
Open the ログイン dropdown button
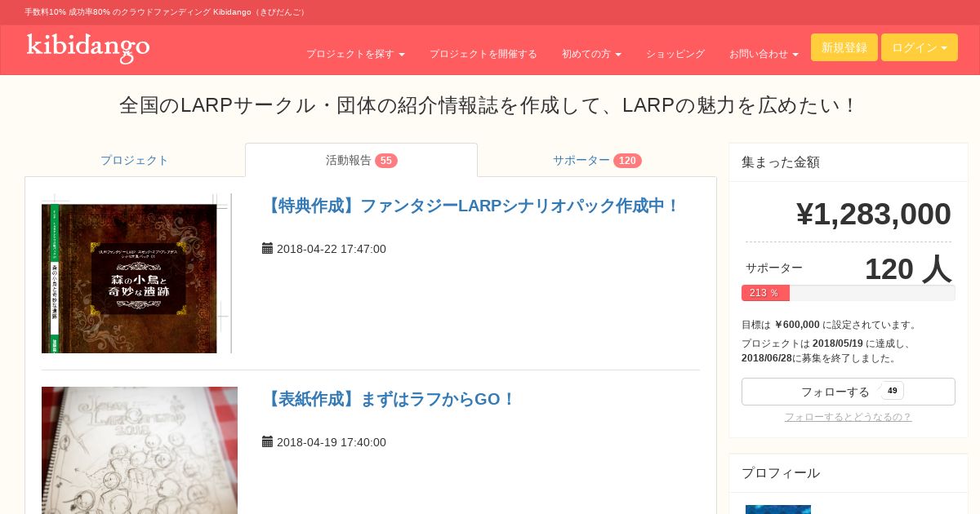click(x=920, y=47)
